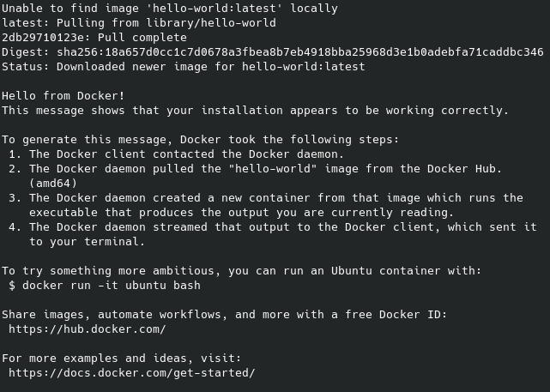This screenshot has height=392, width=550.
Task: Click the 'Share images, automate workflows' line
Action: point(224,314)
